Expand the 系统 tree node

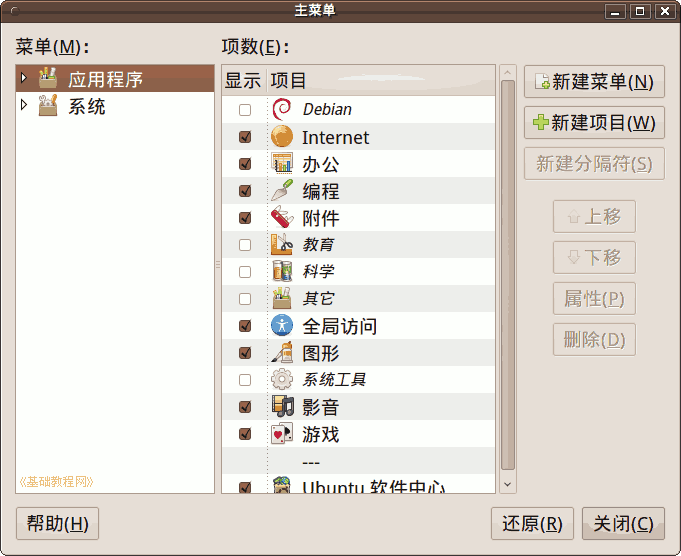[x=24, y=105]
